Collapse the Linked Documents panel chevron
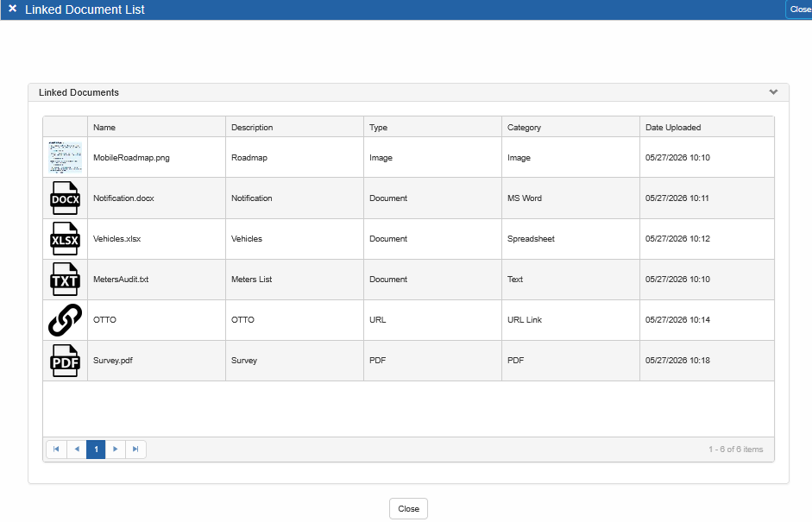812x522 pixels. [773, 92]
